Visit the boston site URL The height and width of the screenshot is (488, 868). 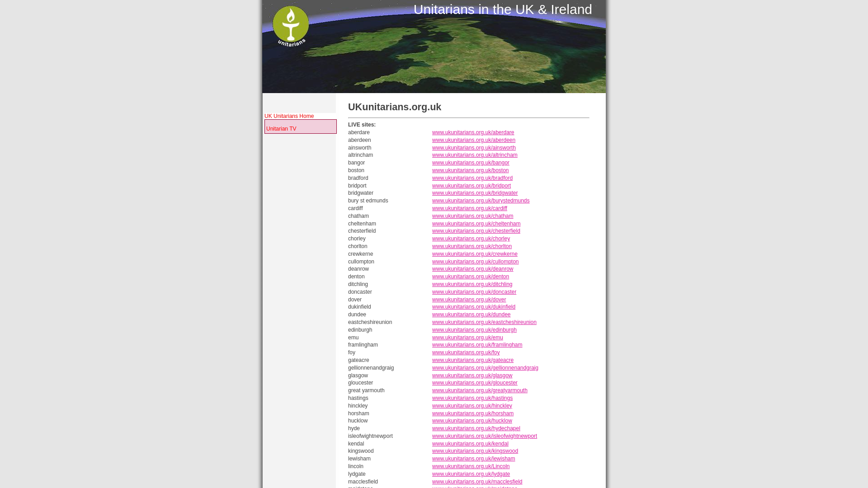click(470, 170)
